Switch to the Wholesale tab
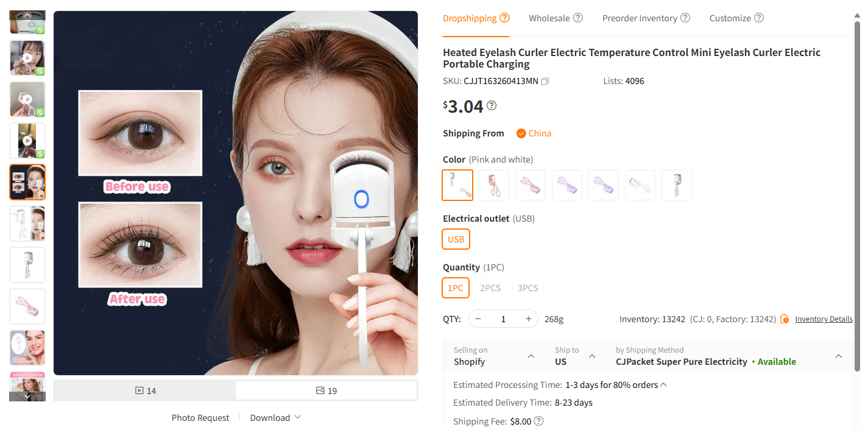868x430 pixels. coord(550,18)
